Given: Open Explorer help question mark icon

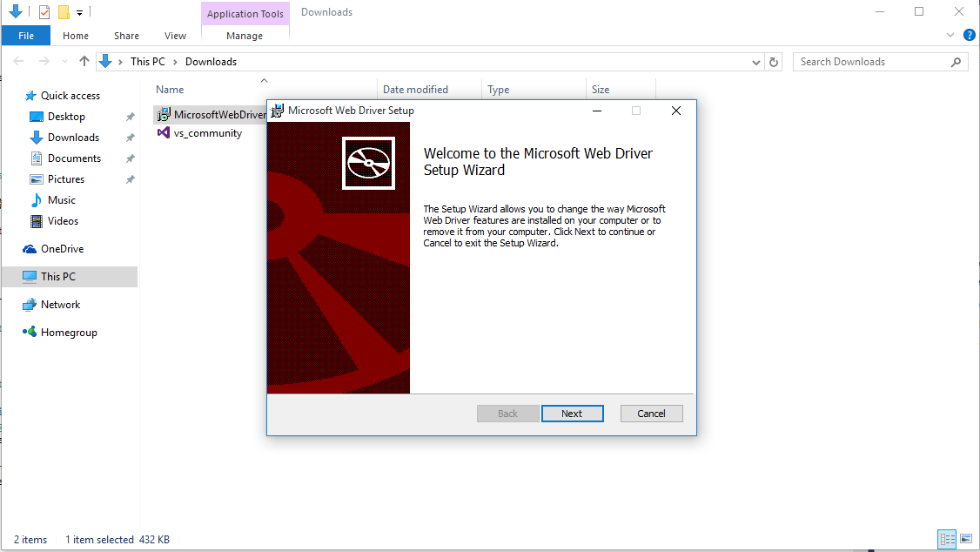Looking at the screenshot, I should coord(969,35).
